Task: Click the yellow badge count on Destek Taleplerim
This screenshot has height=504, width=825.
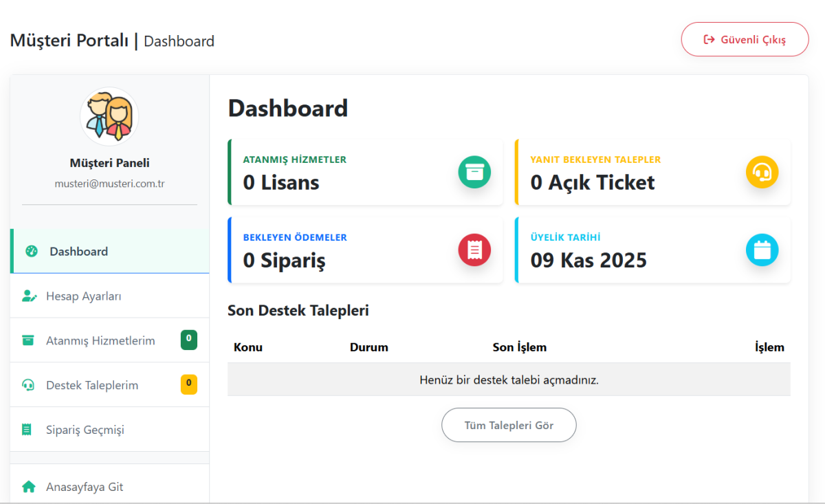Action: pyautogui.click(x=189, y=384)
